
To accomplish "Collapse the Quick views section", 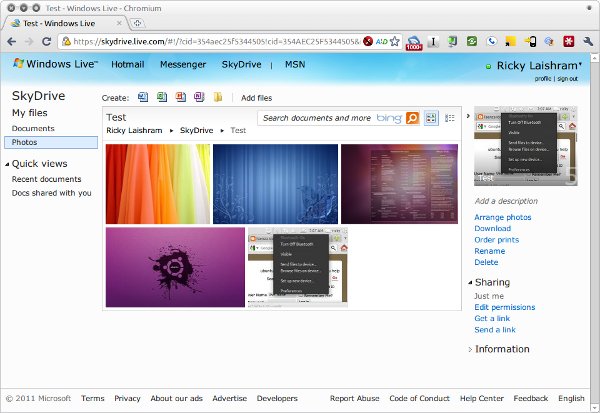I will click(x=7, y=163).
